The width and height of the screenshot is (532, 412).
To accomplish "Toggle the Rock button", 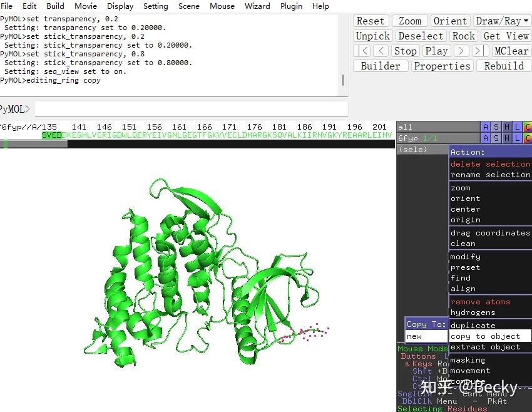I will pyautogui.click(x=463, y=36).
